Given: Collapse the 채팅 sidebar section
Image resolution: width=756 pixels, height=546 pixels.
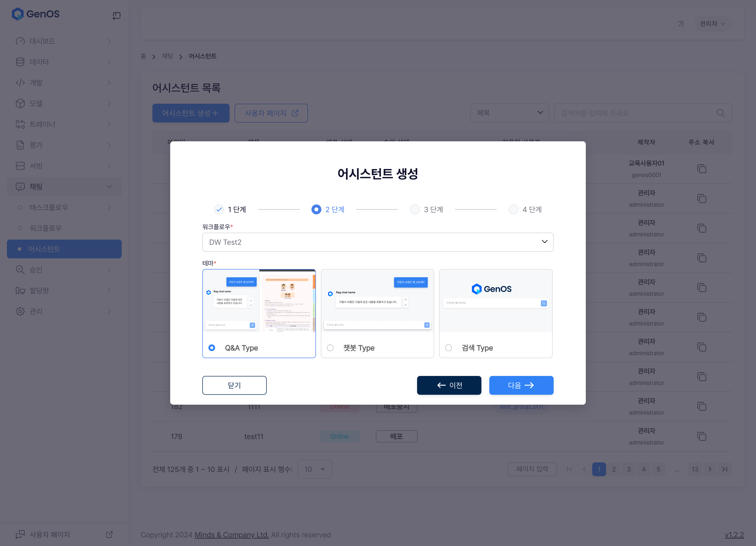Looking at the screenshot, I should 109,186.
